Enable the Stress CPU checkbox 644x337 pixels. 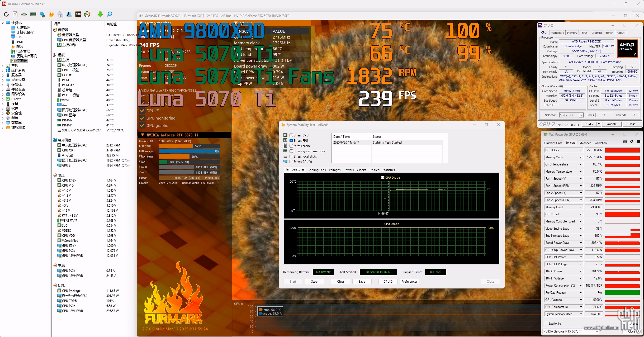click(x=291, y=135)
